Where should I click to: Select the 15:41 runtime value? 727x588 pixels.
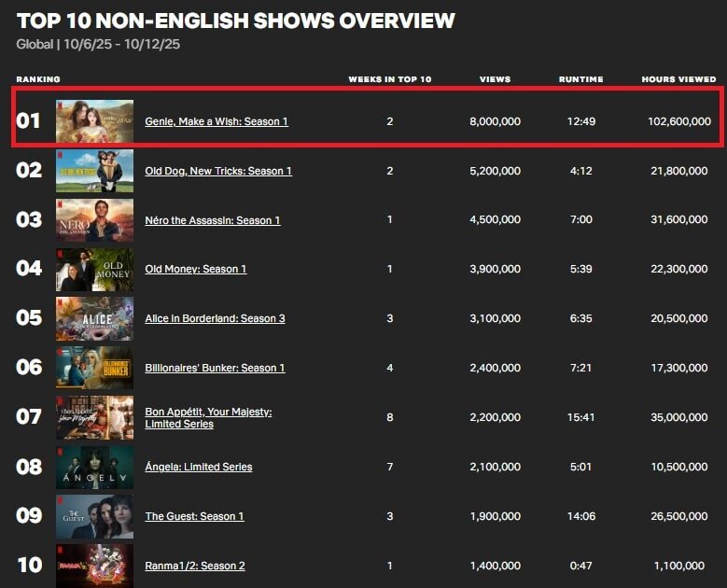click(581, 417)
